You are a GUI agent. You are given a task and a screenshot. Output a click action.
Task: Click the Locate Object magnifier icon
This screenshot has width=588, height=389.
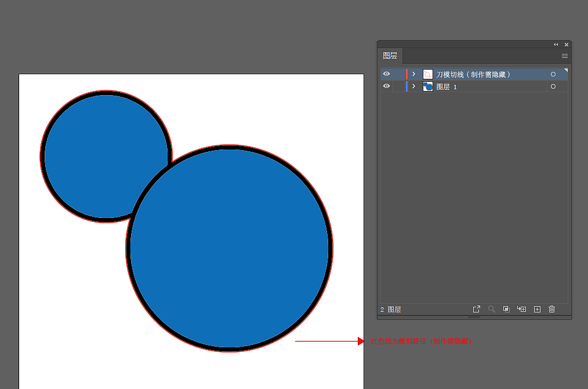491,309
